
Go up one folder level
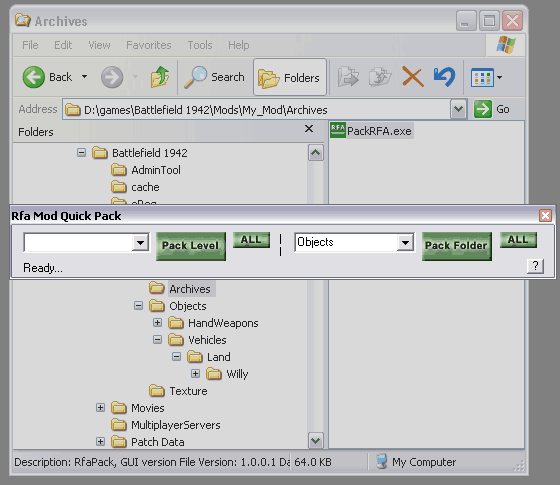pyautogui.click(x=160, y=77)
